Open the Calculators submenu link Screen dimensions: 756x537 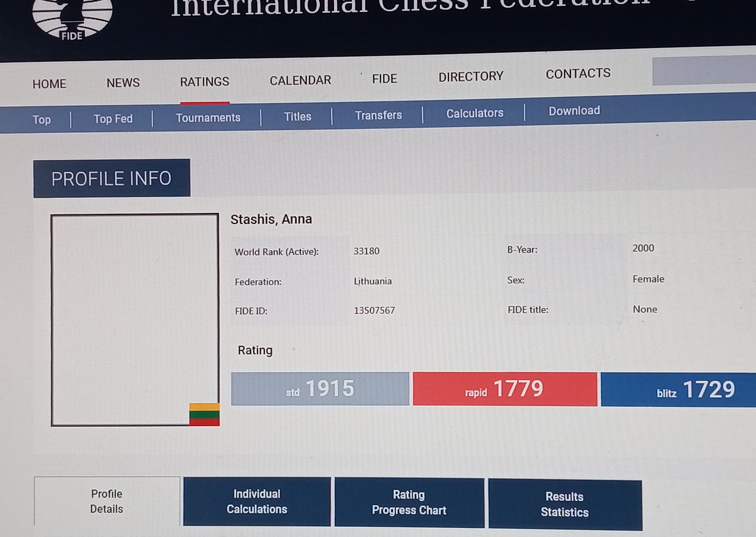[475, 113]
